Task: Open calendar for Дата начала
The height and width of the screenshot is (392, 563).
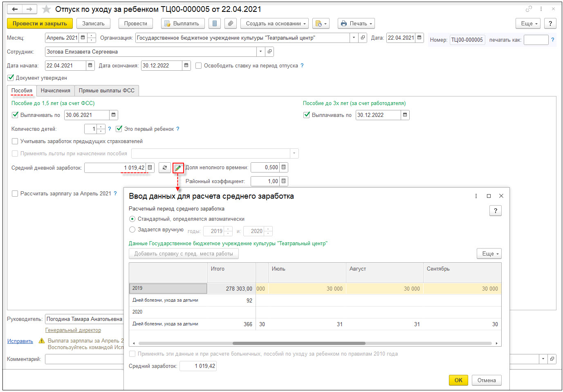Action: tap(90, 65)
